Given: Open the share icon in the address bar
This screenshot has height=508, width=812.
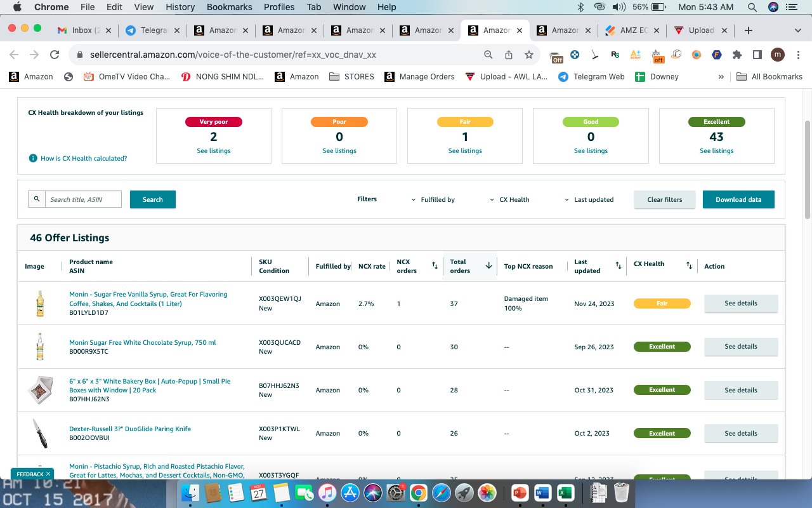Looking at the screenshot, I should 509,55.
